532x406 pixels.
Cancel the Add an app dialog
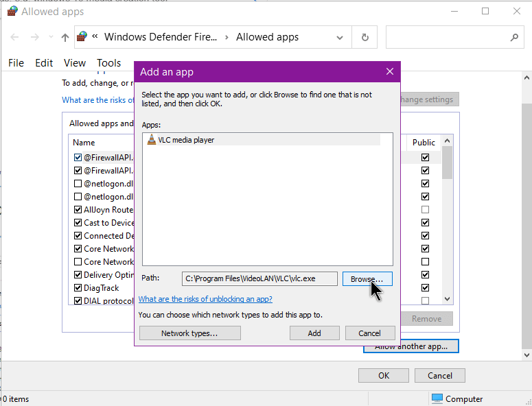(370, 333)
